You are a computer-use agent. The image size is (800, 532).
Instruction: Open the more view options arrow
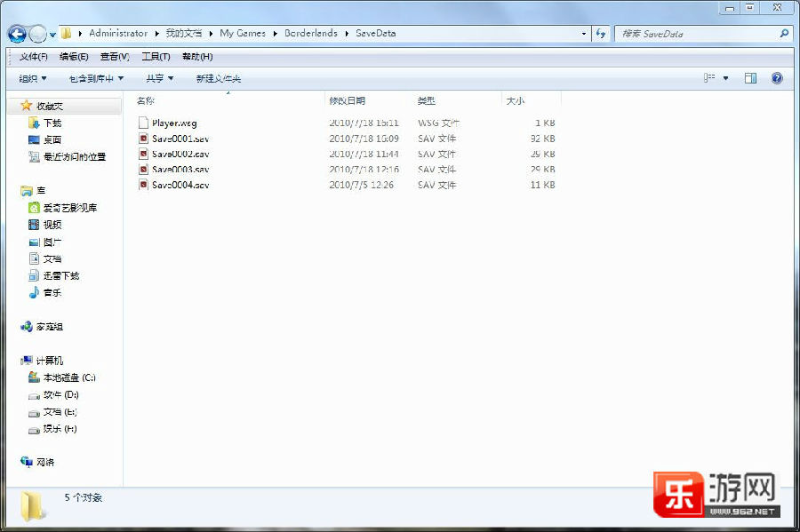point(725,78)
